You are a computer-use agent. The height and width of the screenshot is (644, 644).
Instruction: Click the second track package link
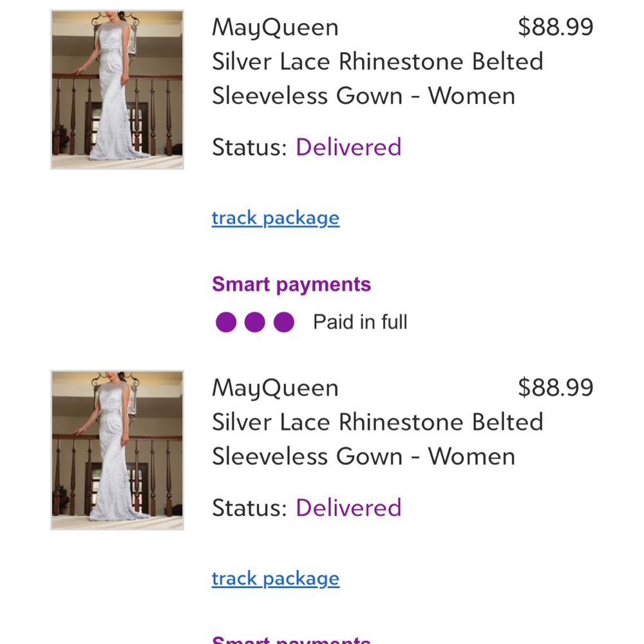276,579
